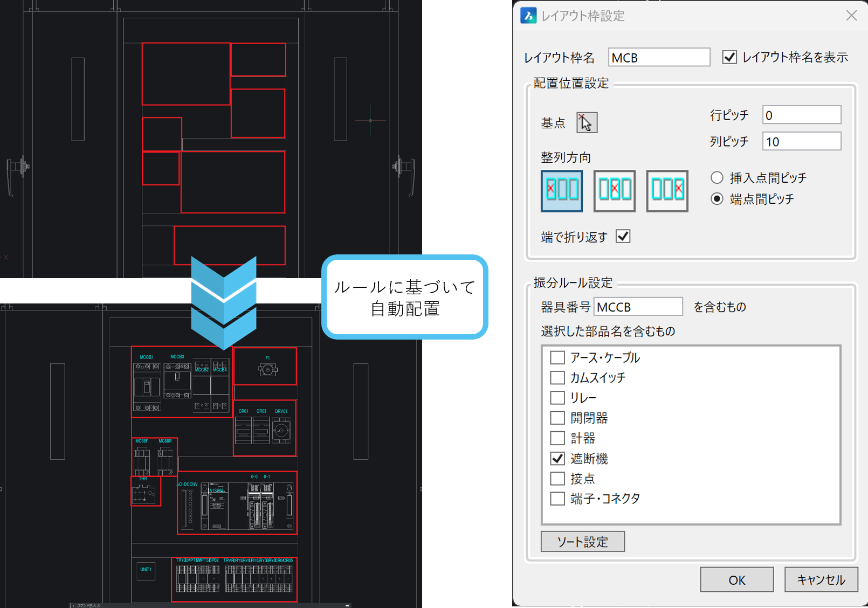Select the leftmost alignment direction icon
The image size is (868, 608).
(x=561, y=191)
